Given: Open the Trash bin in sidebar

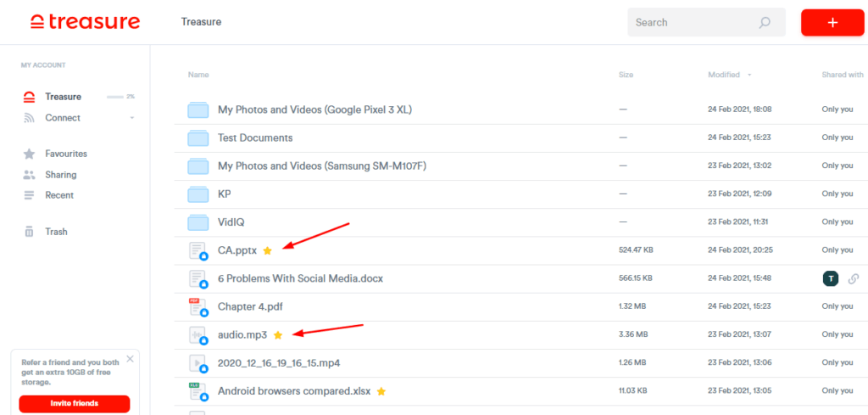Looking at the screenshot, I should pyautogui.click(x=56, y=232).
